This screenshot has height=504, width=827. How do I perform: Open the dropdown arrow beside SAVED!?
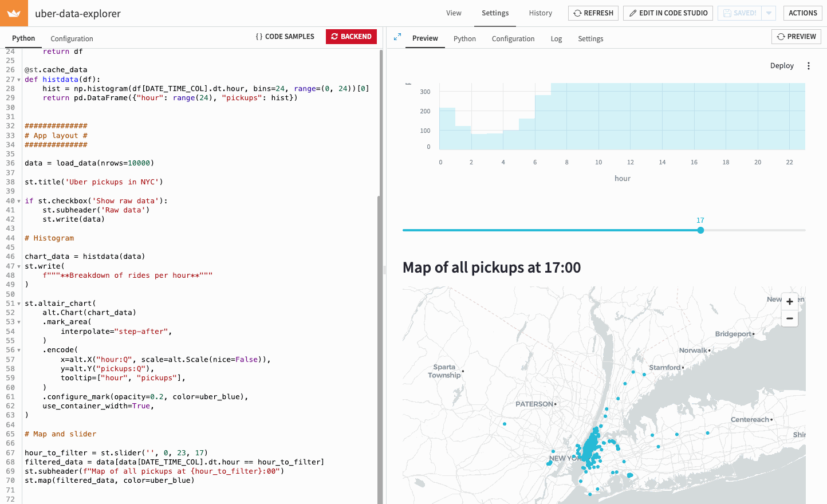769,13
